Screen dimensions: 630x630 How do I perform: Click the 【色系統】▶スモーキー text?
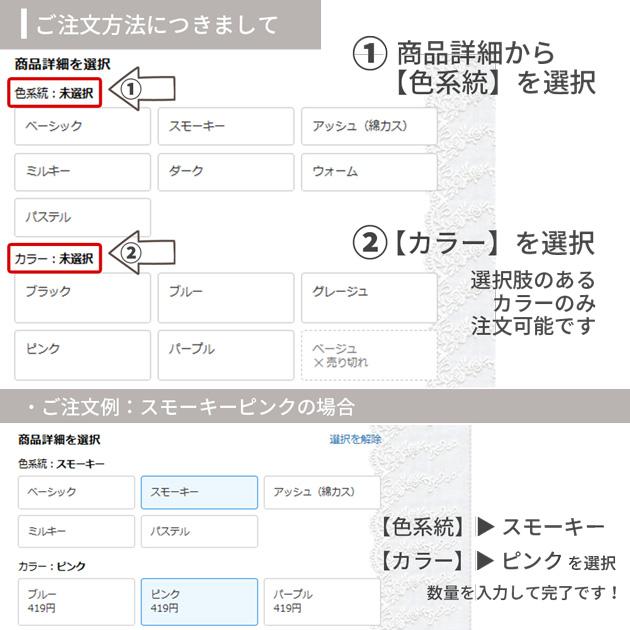pyautogui.click(x=492, y=527)
